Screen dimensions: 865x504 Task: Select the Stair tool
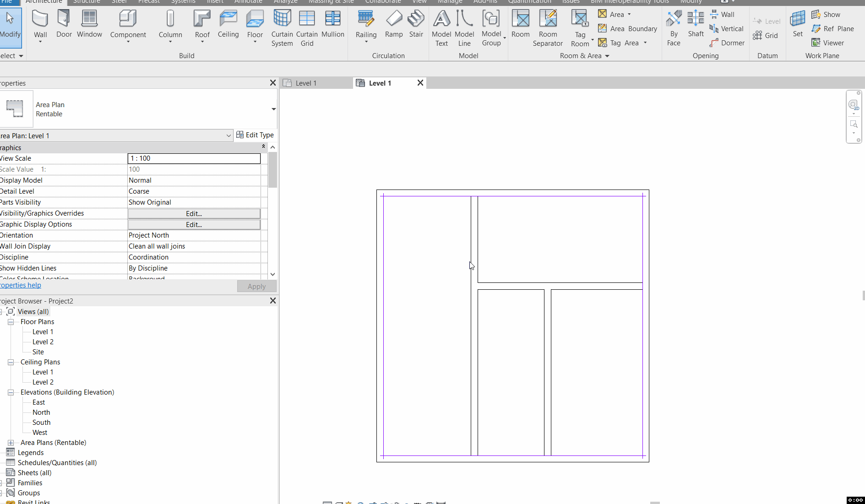416,23
